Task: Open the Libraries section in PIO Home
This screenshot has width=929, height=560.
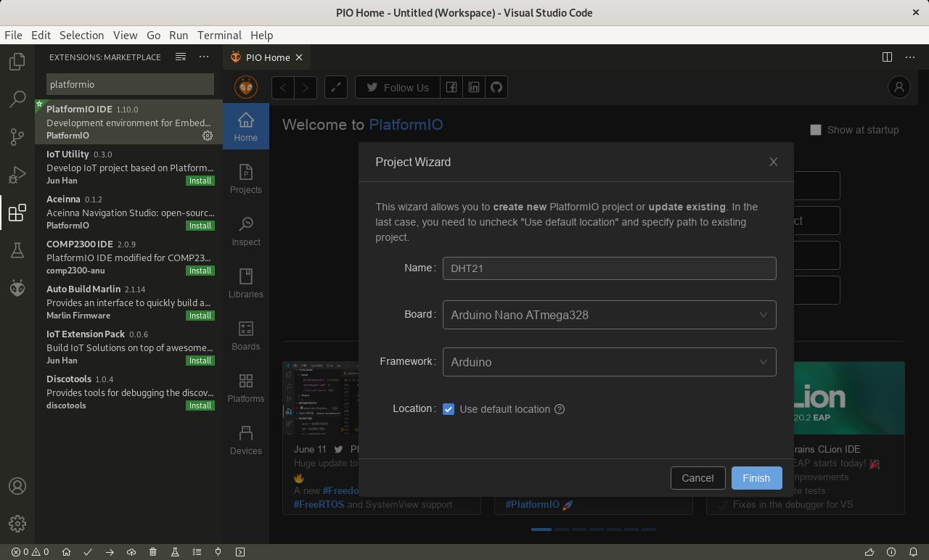Action: tap(246, 283)
